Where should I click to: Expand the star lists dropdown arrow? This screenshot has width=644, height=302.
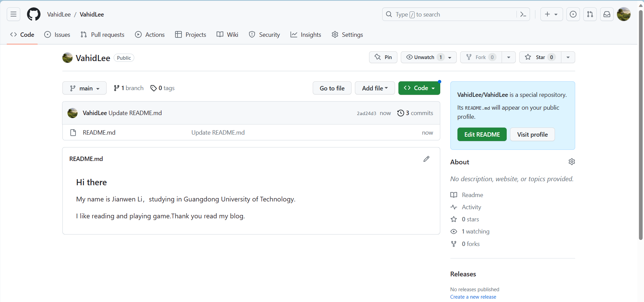tap(568, 57)
